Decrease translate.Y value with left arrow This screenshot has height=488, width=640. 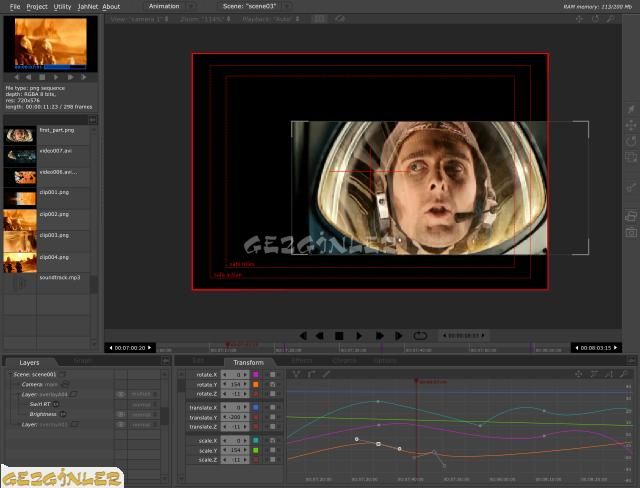(224, 417)
